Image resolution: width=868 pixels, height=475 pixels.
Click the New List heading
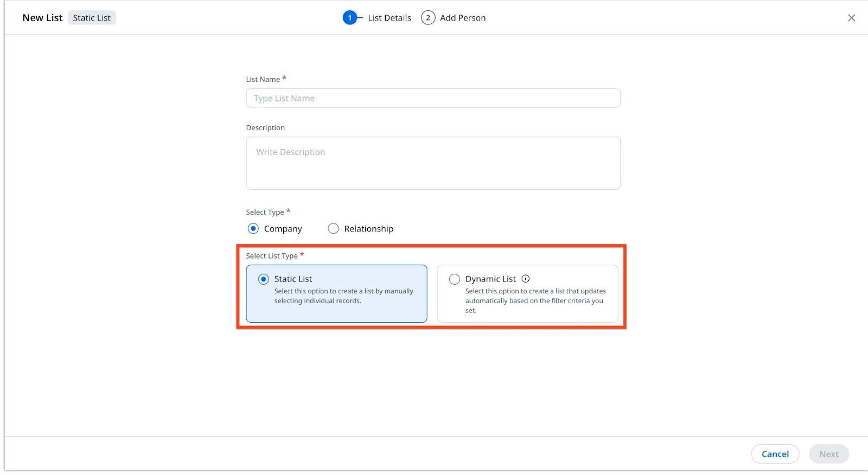point(42,18)
